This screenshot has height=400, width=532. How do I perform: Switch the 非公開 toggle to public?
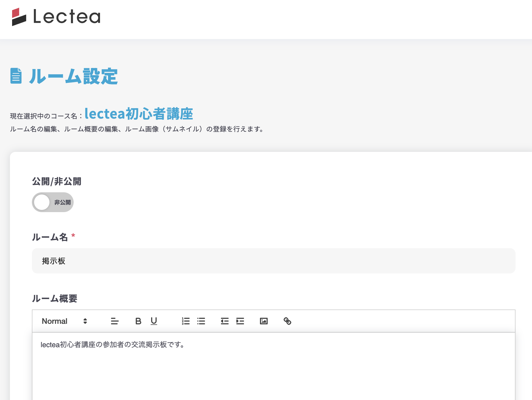(53, 202)
